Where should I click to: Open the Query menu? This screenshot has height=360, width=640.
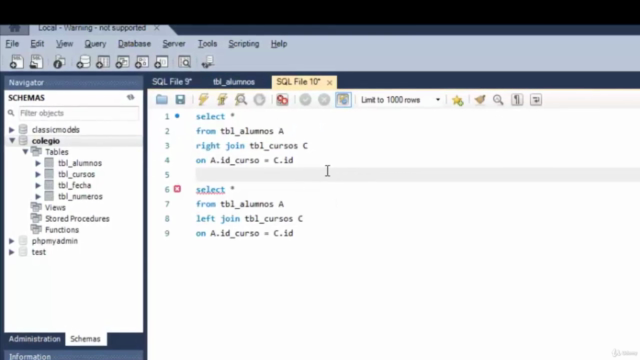(95, 44)
